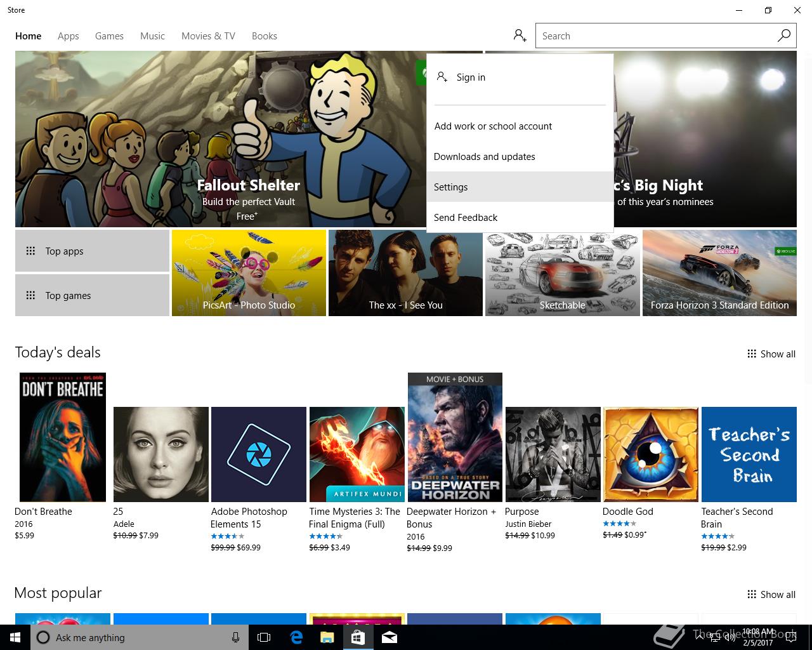Switch to the Books tab
812x650 pixels.
tap(265, 36)
